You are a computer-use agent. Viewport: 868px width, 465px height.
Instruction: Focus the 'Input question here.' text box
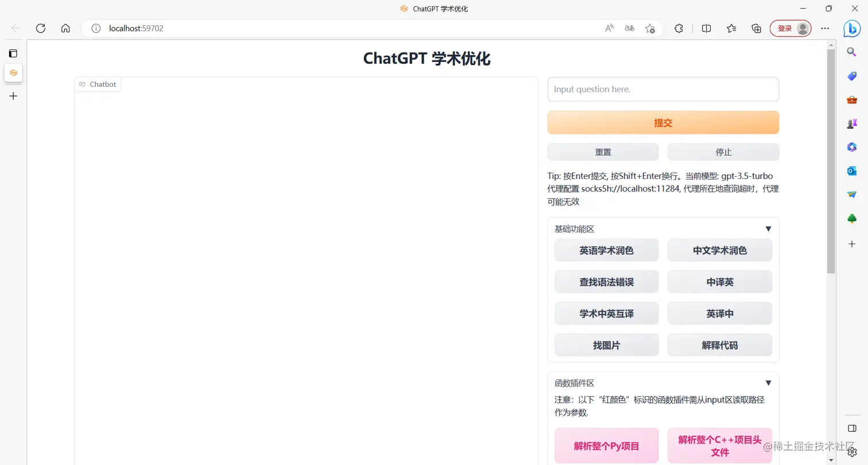pyautogui.click(x=663, y=90)
